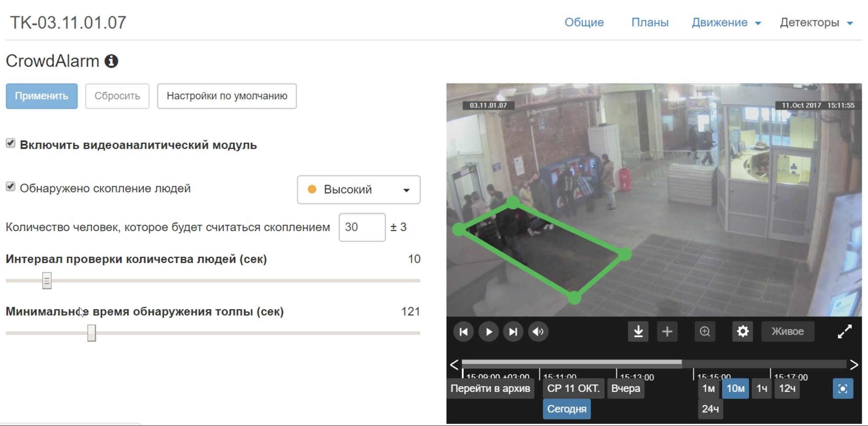Set timeline scale to 1ч
The image size is (868, 426).
point(762,389)
